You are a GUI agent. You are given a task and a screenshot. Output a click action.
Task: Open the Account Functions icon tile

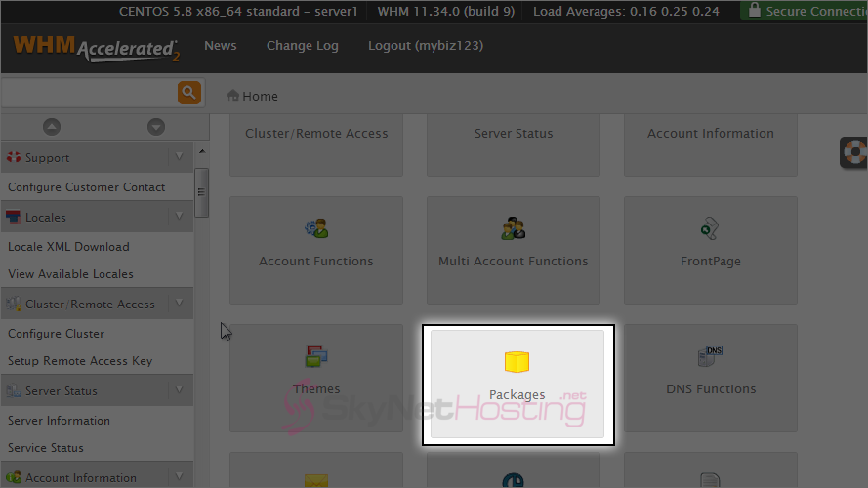click(316, 250)
